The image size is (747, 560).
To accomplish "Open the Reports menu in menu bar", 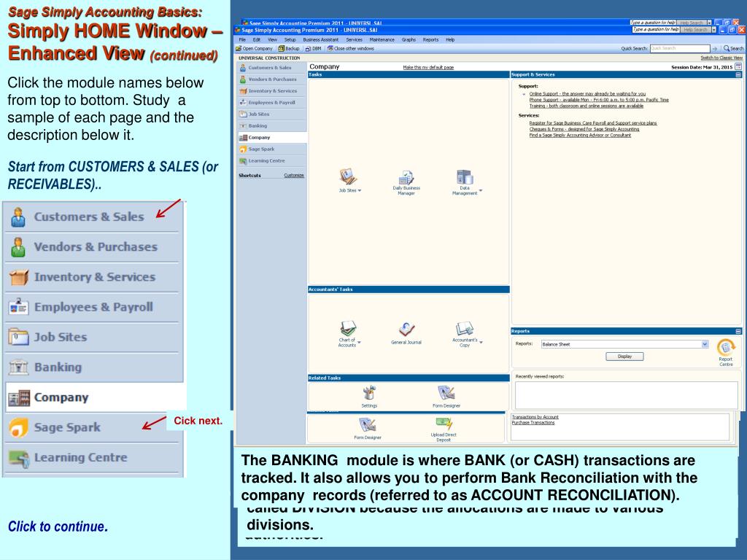I will [430, 40].
